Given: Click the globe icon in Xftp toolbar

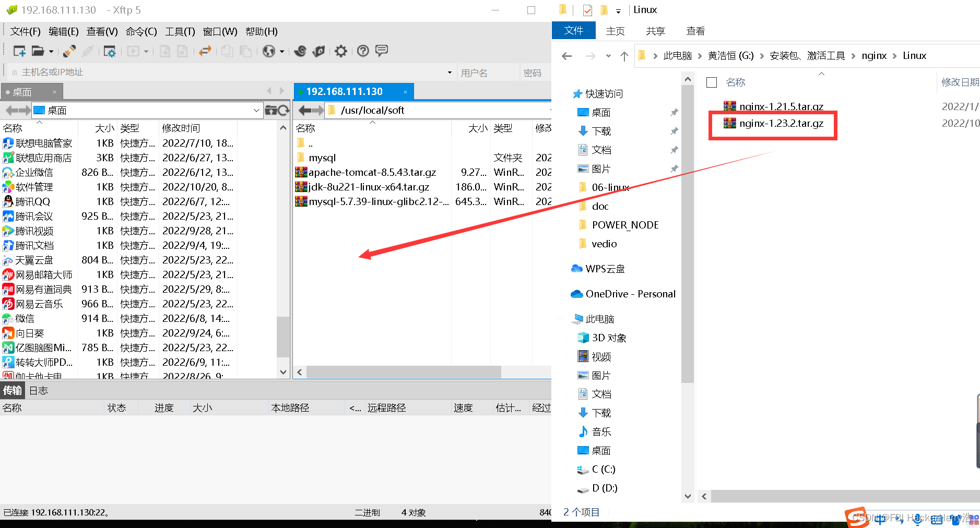Looking at the screenshot, I should click(269, 51).
